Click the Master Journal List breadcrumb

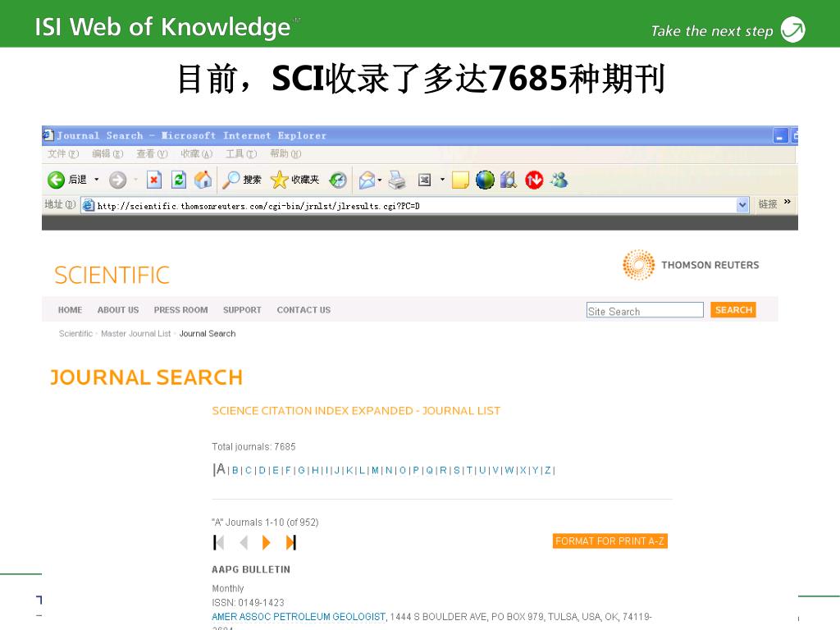pos(136,333)
